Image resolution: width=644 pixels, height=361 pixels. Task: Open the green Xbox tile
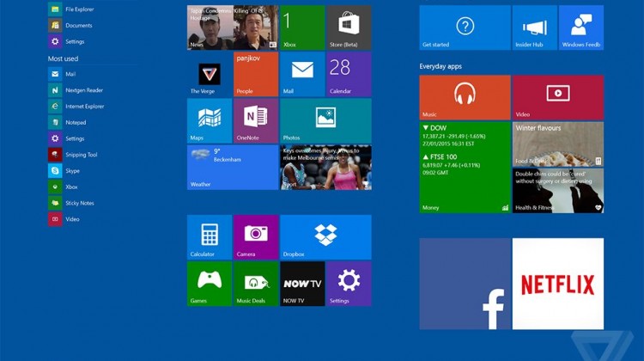coord(302,28)
